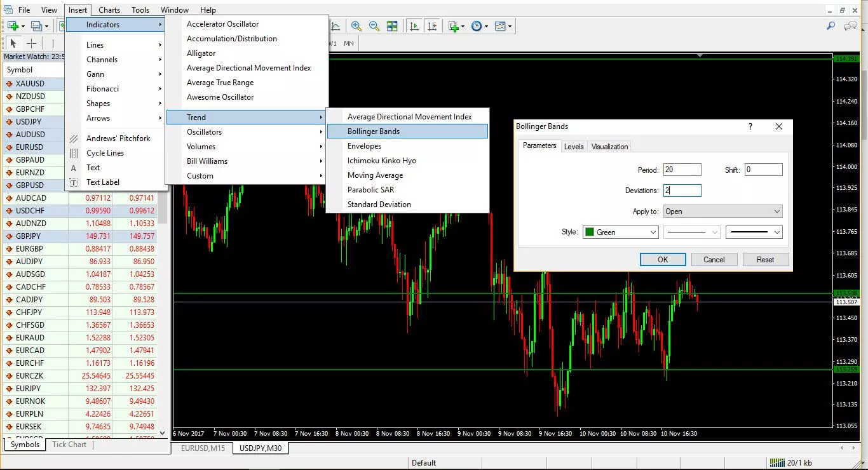Viewport: 868px width, 470px height.
Task: Switch to the Visualization tab
Action: [610, 147]
